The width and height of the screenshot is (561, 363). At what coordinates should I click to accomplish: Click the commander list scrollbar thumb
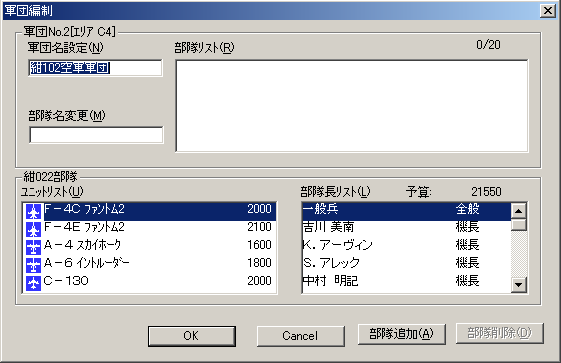[518, 225]
